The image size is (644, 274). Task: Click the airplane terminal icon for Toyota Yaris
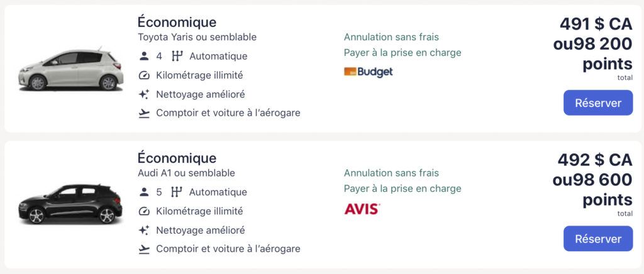[144, 113]
